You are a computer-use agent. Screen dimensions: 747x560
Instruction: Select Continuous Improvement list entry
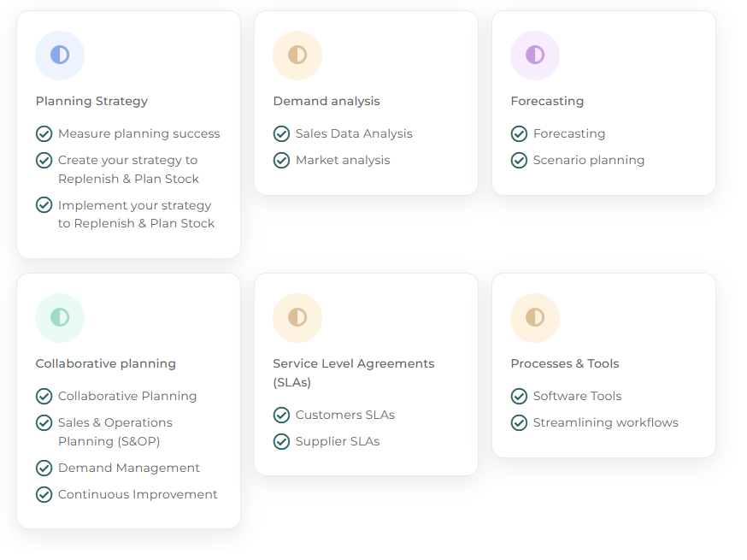click(138, 494)
